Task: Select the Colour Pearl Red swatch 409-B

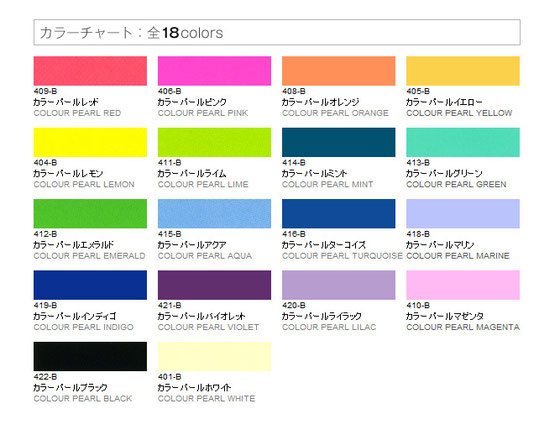Action: [90, 71]
